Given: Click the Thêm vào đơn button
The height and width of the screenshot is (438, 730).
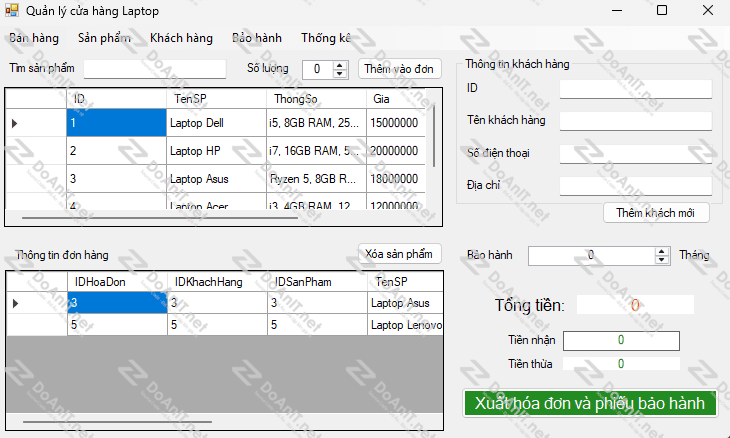Looking at the screenshot, I should pos(398,69).
